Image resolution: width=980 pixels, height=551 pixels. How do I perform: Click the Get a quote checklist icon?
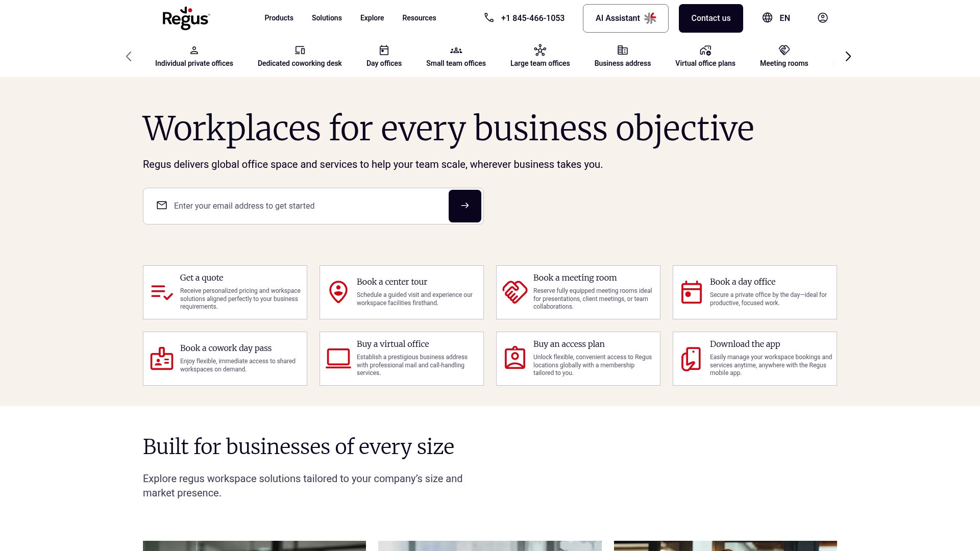(162, 292)
